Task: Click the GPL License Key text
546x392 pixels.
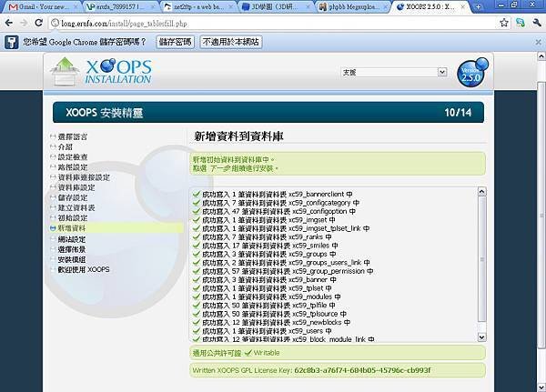Action: 311,370
